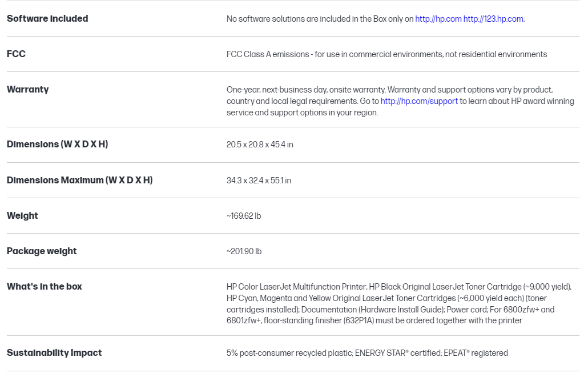Click the HP Color LaserJet Multifunction Printer text
The image size is (588, 373).
296,287
